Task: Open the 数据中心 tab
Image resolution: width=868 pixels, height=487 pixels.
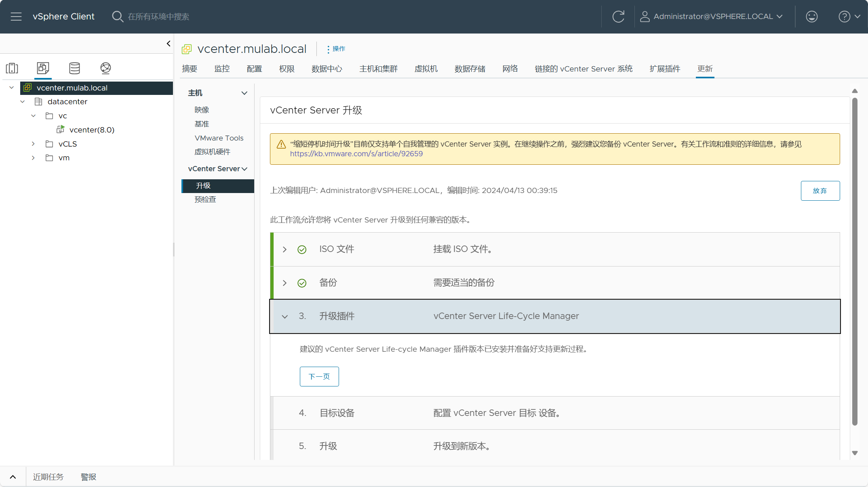Action: [327, 69]
